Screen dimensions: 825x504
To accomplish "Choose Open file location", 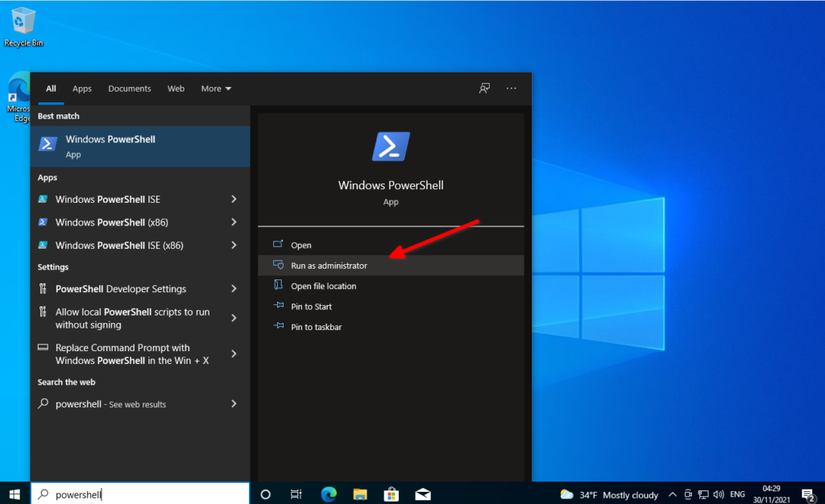I will pyautogui.click(x=391, y=286).
